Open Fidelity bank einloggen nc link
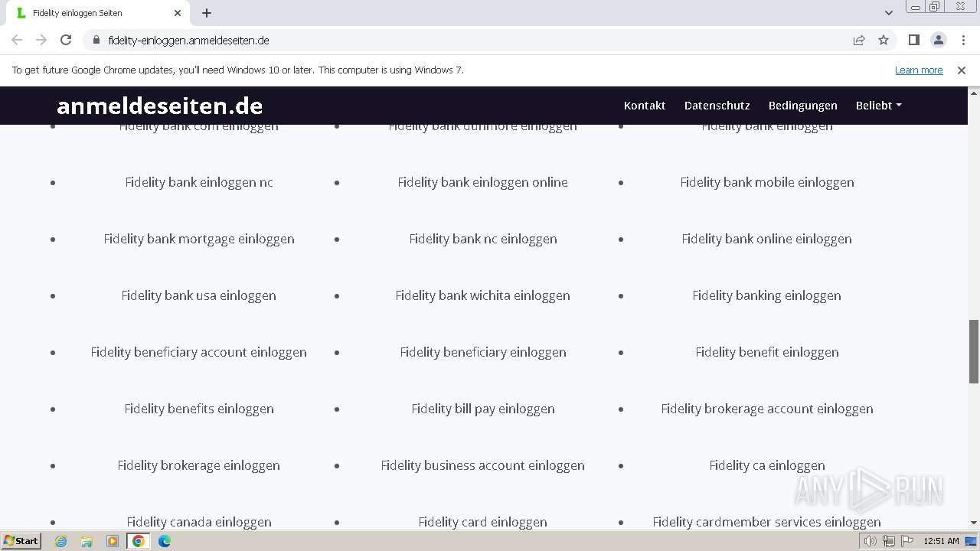Image resolution: width=980 pixels, height=551 pixels. pyautogui.click(x=199, y=182)
